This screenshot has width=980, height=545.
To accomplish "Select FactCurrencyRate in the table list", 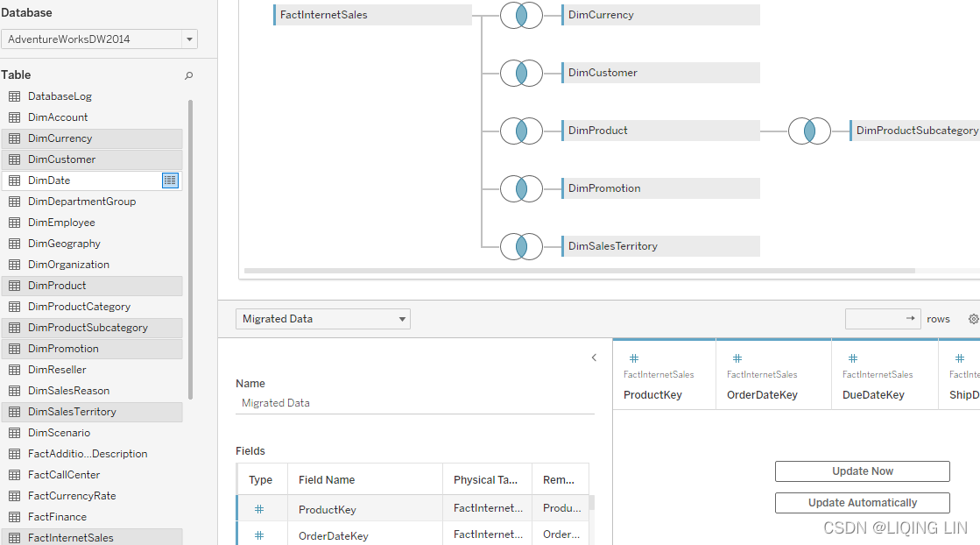I will (x=92, y=496).
